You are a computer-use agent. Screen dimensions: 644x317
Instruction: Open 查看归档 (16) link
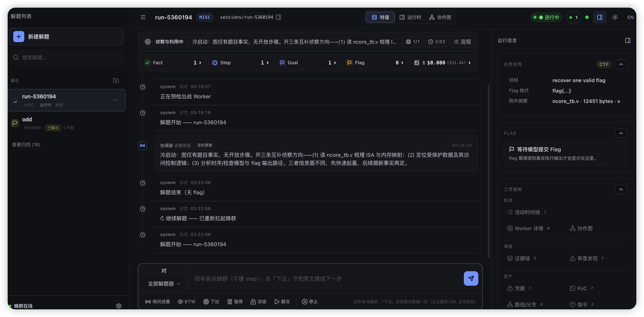click(x=26, y=145)
